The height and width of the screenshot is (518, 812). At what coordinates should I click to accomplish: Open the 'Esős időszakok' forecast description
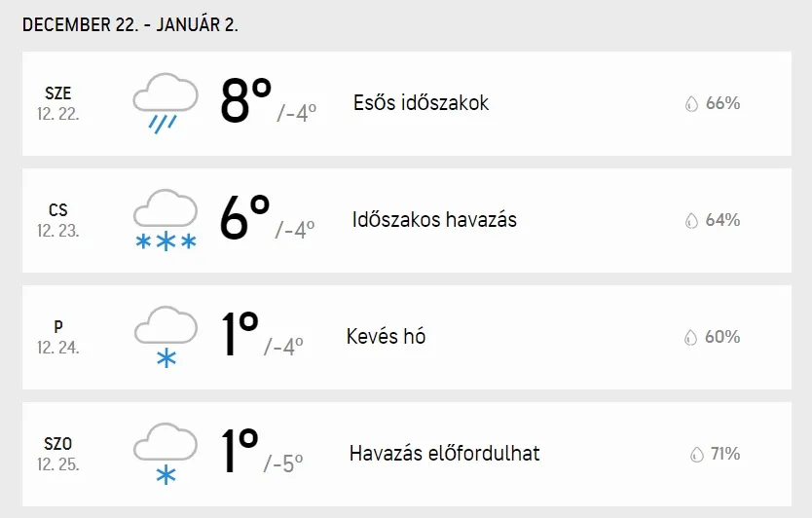tap(421, 103)
